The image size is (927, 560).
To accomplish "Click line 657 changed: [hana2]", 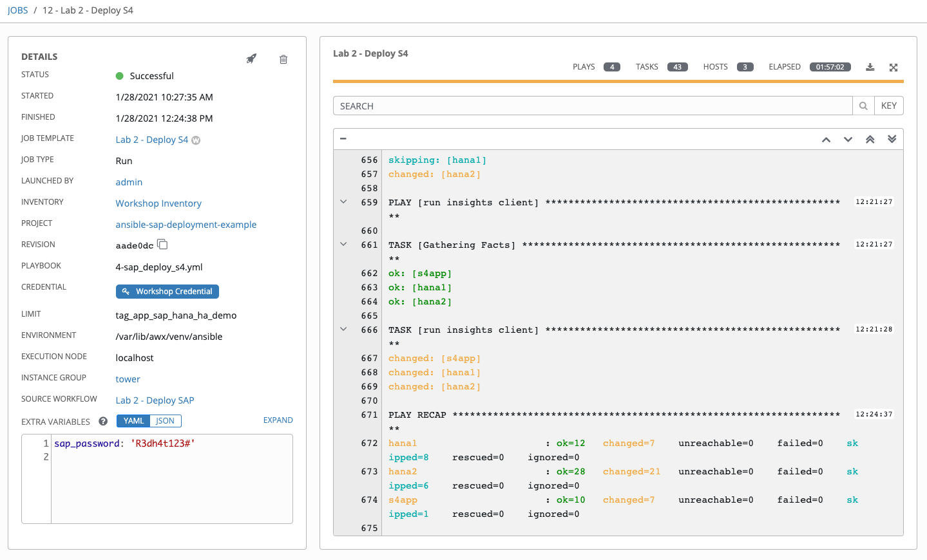I will (x=435, y=174).
